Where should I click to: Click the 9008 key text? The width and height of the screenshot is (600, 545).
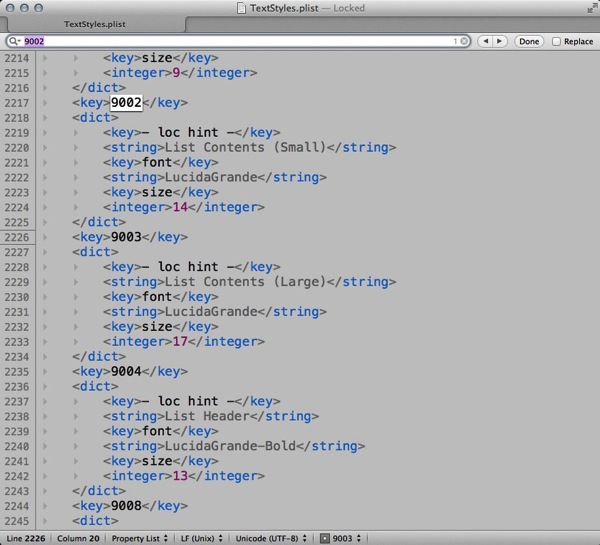pos(126,506)
